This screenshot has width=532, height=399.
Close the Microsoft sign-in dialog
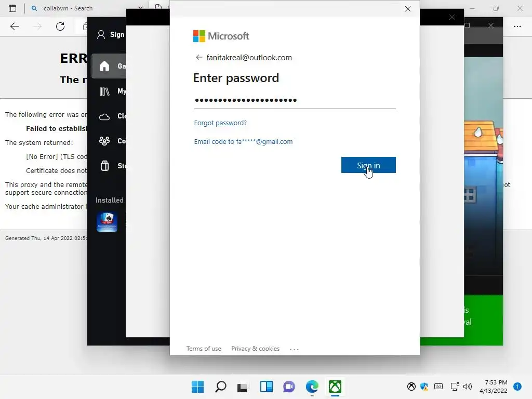click(x=408, y=9)
